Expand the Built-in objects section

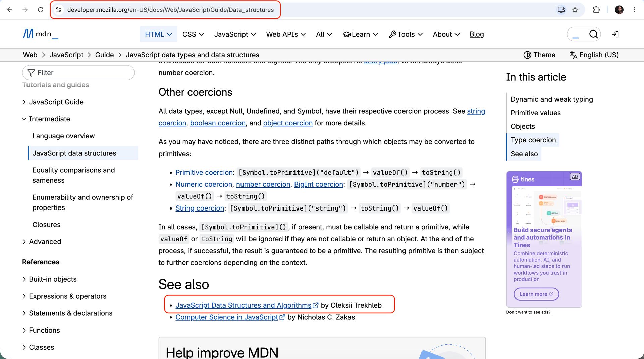point(50,279)
